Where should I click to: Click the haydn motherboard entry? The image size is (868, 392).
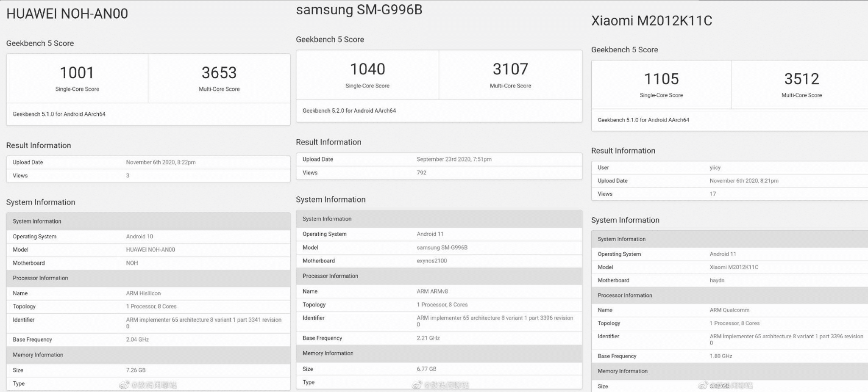(717, 280)
